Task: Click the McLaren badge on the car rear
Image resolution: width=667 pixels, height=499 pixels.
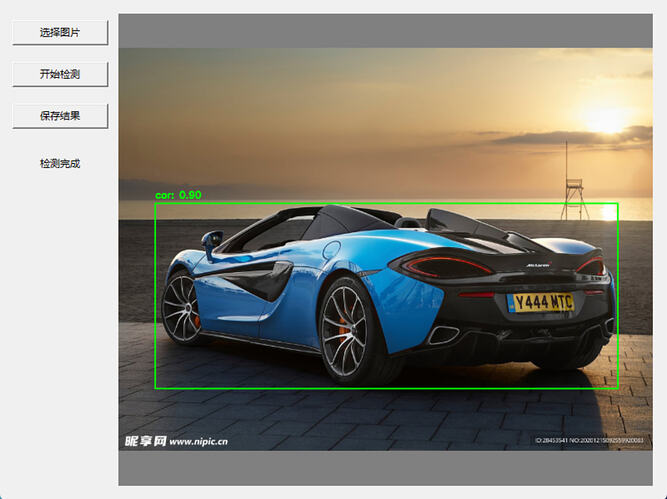Action: click(538, 265)
